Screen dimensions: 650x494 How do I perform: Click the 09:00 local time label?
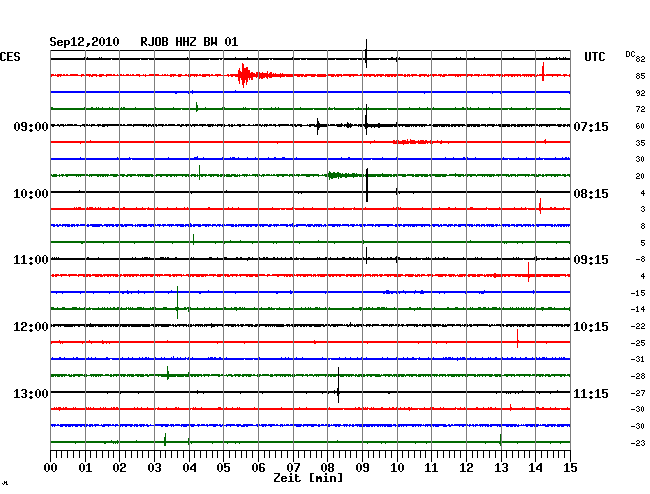pyautogui.click(x=31, y=126)
